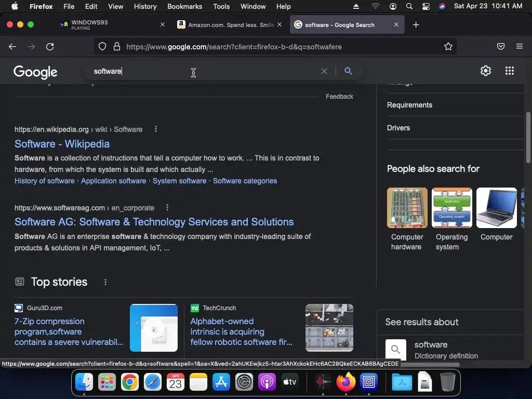The width and height of the screenshot is (532, 399).
Task: Open Application software sitelink
Action: [114, 181]
